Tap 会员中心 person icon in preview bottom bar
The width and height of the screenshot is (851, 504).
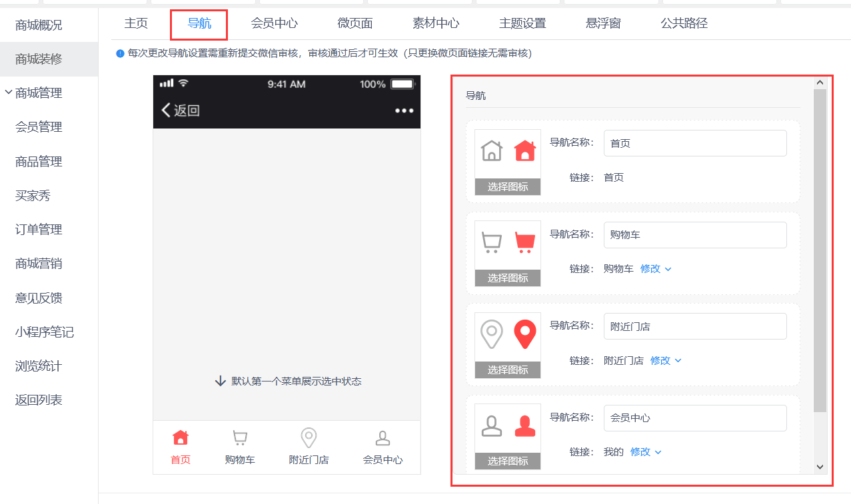(x=383, y=438)
